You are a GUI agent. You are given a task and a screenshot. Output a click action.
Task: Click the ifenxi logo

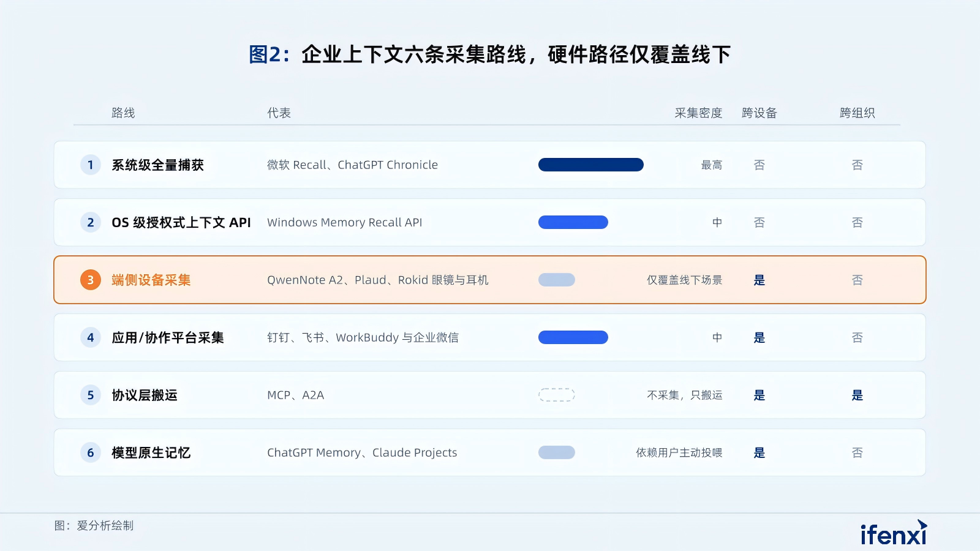[x=894, y=533]
